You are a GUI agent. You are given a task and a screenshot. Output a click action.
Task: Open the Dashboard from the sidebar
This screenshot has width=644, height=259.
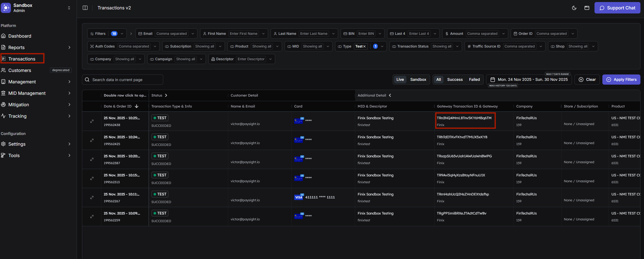click(20, 36)
